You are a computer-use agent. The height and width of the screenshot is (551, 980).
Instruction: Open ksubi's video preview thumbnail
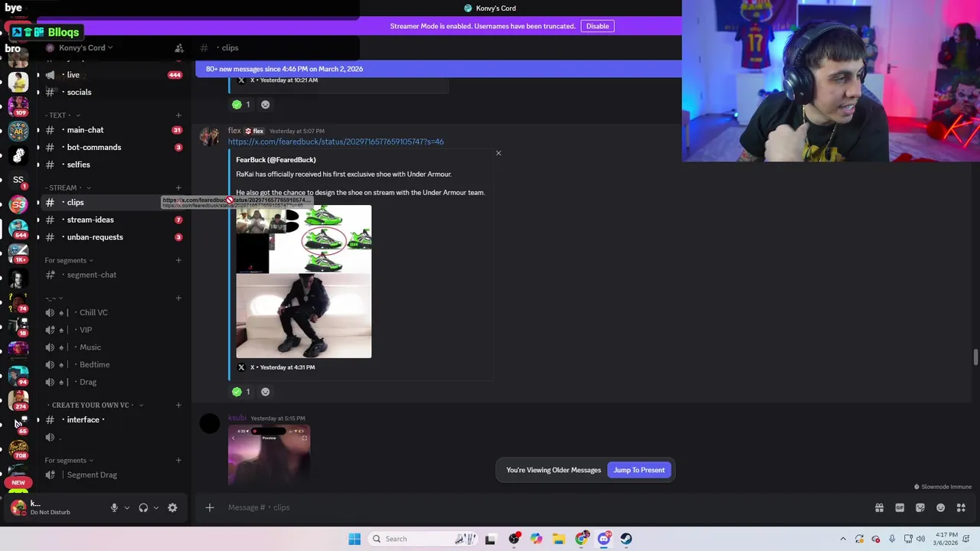tap(269, 455)
